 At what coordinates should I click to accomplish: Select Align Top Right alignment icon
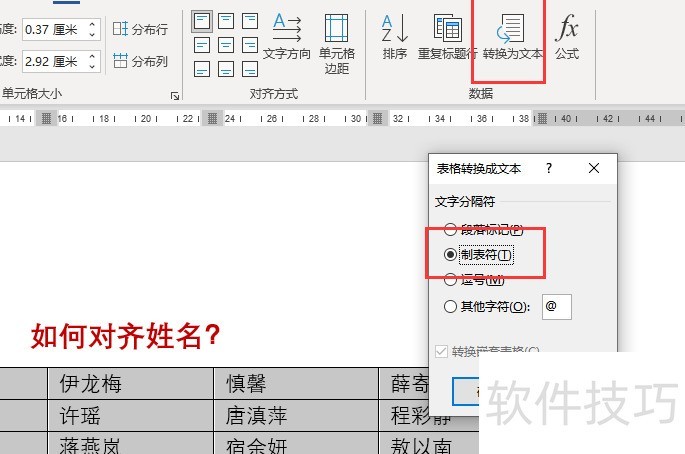[250, 21]
